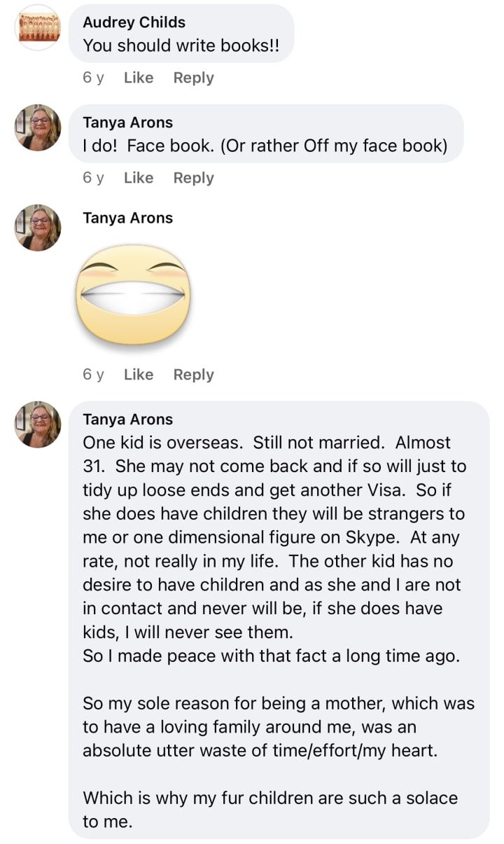Like the "Off my face book" comment
The image size is (504, 844).
click(139, 178)
